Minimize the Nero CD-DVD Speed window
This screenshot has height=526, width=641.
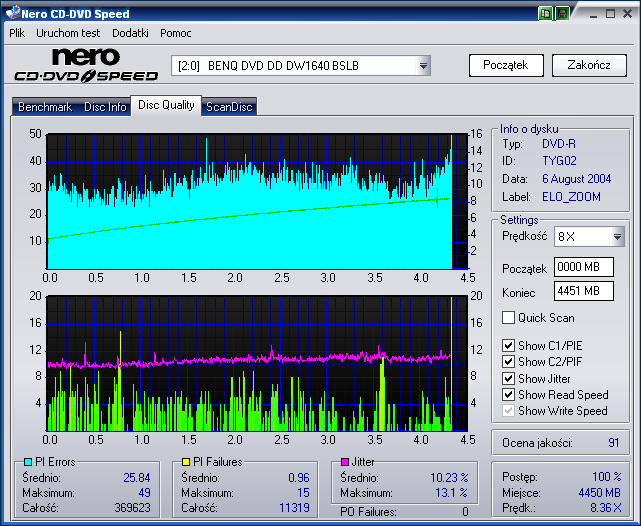point(594,14)
